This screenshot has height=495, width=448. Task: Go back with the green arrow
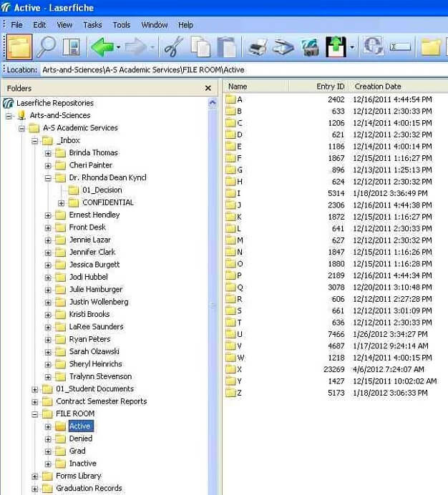pyautogui.click(x=102, y=47)
